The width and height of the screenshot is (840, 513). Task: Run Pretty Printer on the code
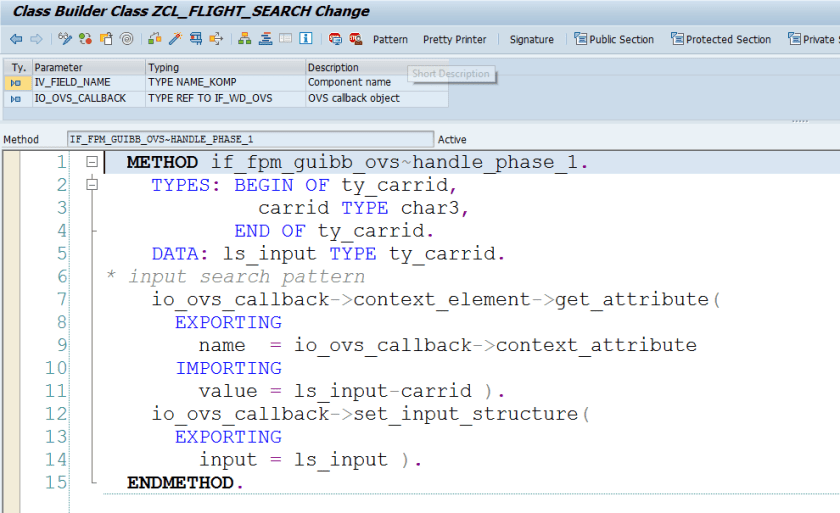[x=454, y=40]
